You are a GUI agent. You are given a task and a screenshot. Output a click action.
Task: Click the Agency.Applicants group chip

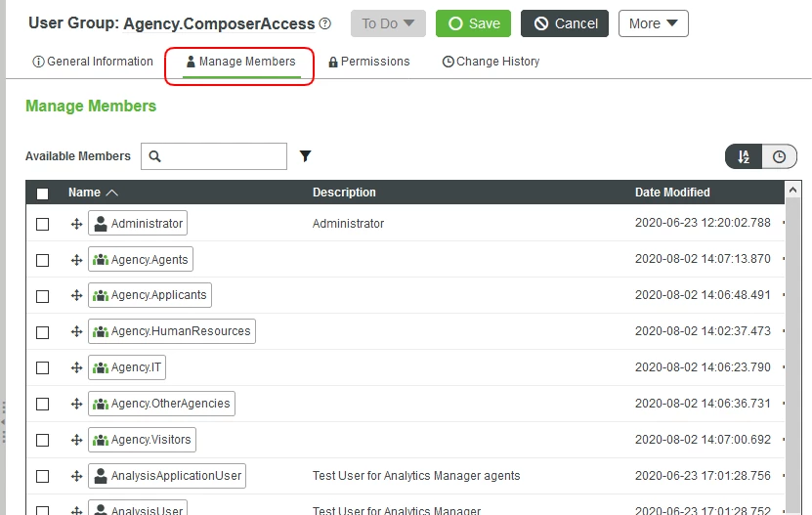click(150, 295)
